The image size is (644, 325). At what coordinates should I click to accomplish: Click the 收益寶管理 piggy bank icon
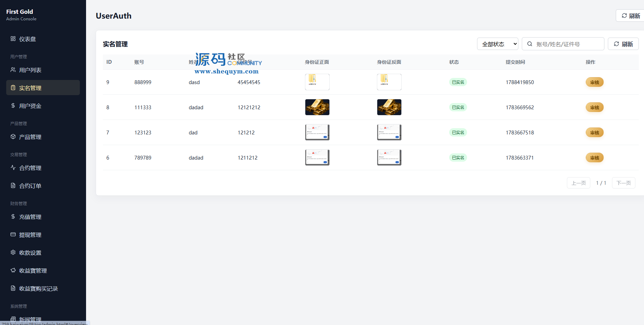coord(13,270)
